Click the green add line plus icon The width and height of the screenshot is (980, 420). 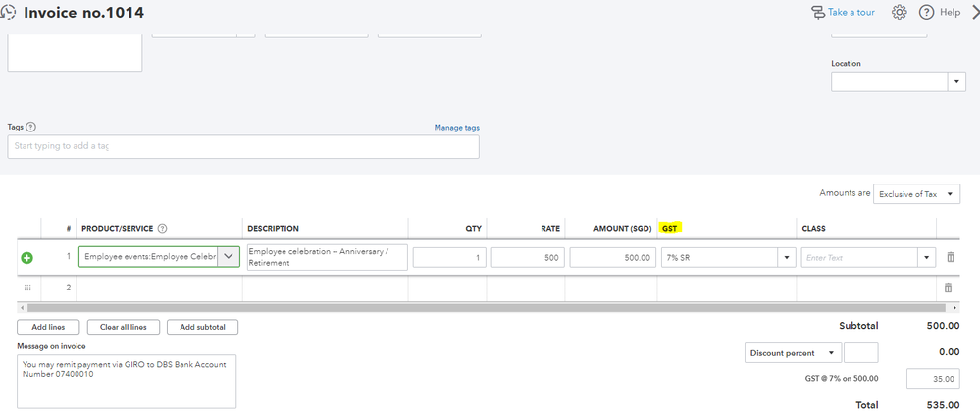tap(27, 258)
